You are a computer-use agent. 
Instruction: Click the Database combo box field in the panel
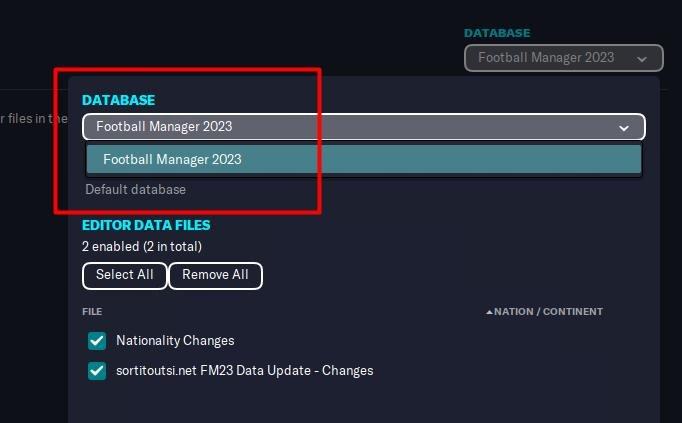(364, 127)
